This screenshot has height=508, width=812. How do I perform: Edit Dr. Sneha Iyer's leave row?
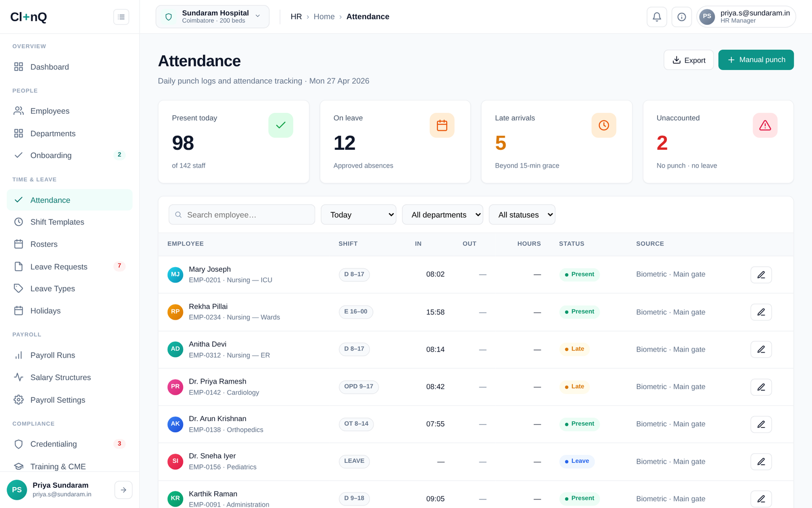pos(761,462)
